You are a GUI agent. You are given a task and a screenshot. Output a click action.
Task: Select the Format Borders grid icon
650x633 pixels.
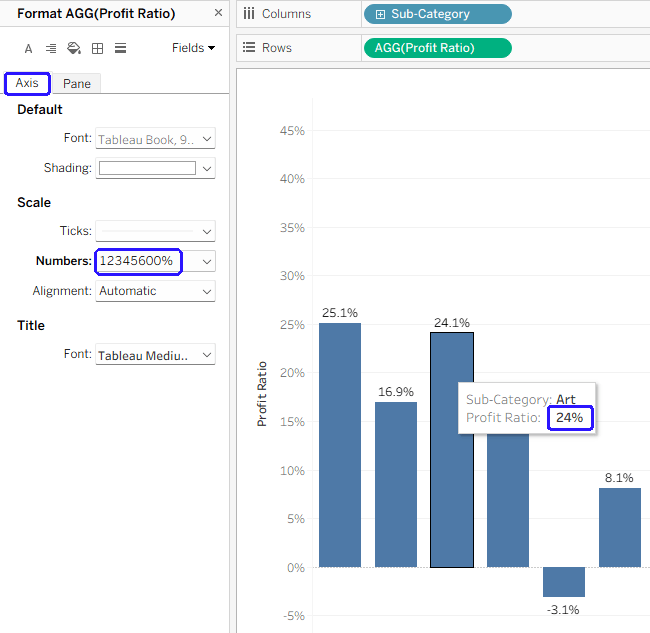[97, 48]
